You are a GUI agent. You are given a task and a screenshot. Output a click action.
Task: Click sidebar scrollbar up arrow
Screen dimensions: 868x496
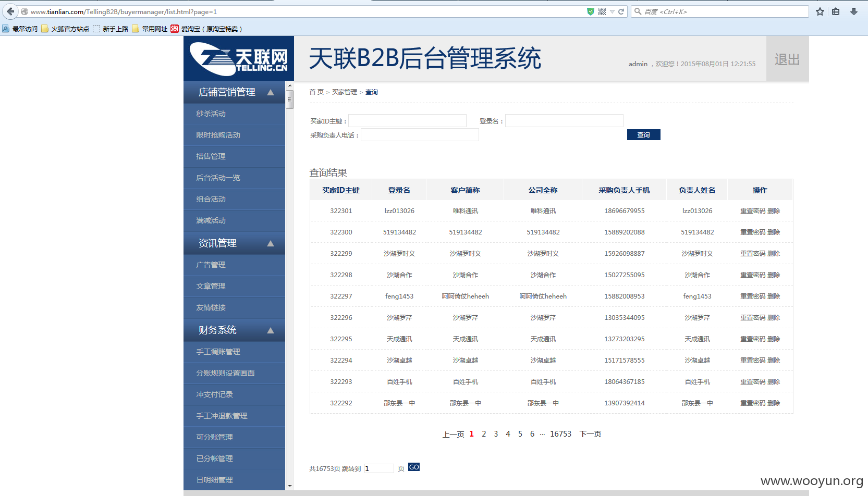coord(290,85)
